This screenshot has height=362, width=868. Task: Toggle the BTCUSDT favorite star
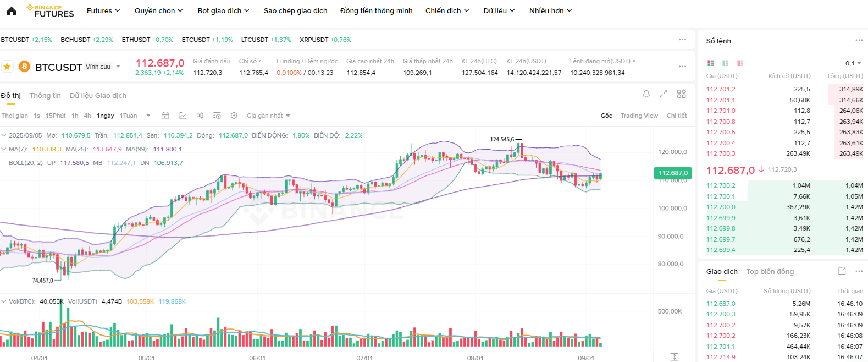[x=7, y=67]
